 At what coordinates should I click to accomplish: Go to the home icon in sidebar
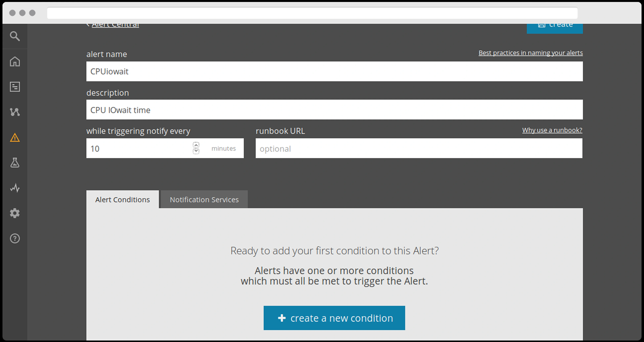15,61
